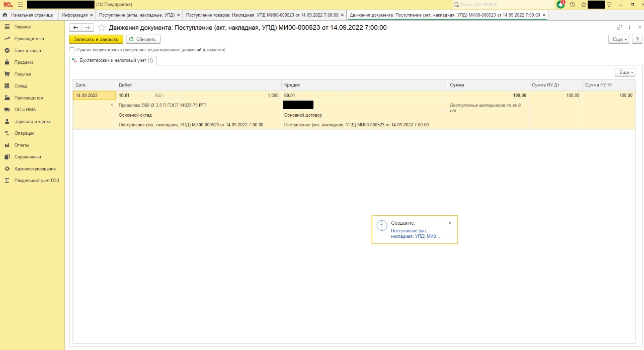Click the 1C logo icon
The height and width of the screenshot is (350, 644).
click(x=7, y=4)
